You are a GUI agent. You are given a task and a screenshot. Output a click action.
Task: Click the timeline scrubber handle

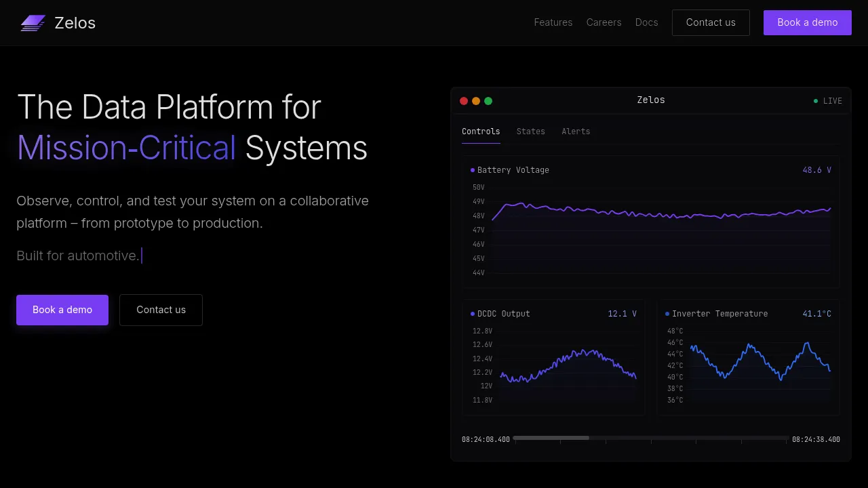pyautogui.click(x=551, y=438)
